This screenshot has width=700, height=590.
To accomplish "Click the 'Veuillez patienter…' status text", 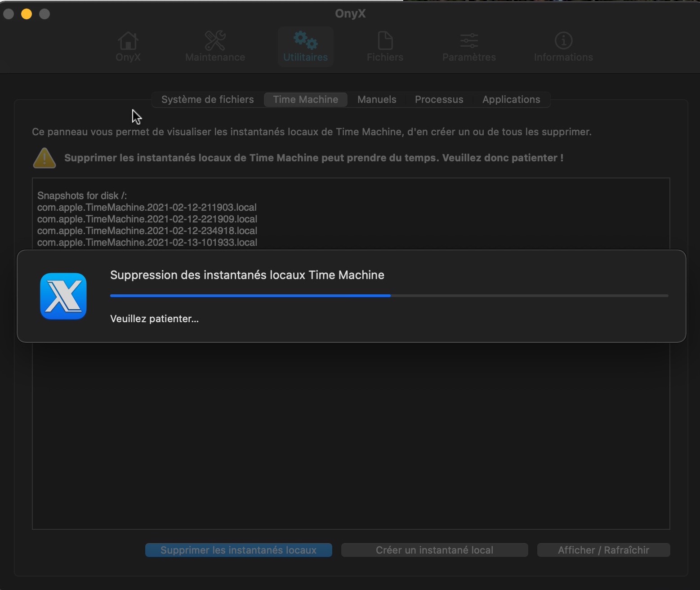I will point(154,319).
